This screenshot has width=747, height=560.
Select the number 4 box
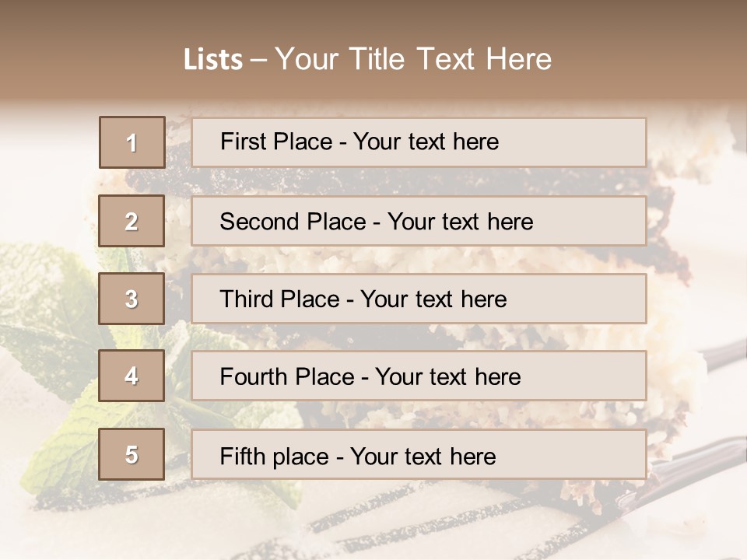coord(132,376)
